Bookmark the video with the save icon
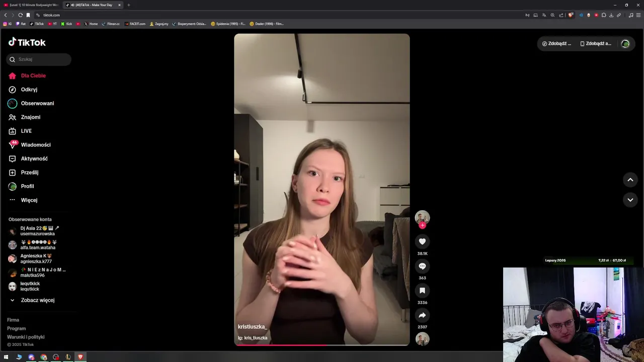The height and width of the screenshot is (362, 644). (422, 291)
